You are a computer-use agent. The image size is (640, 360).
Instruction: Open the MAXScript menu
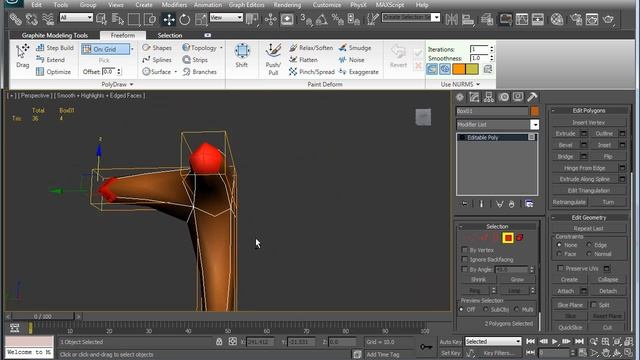390,5
